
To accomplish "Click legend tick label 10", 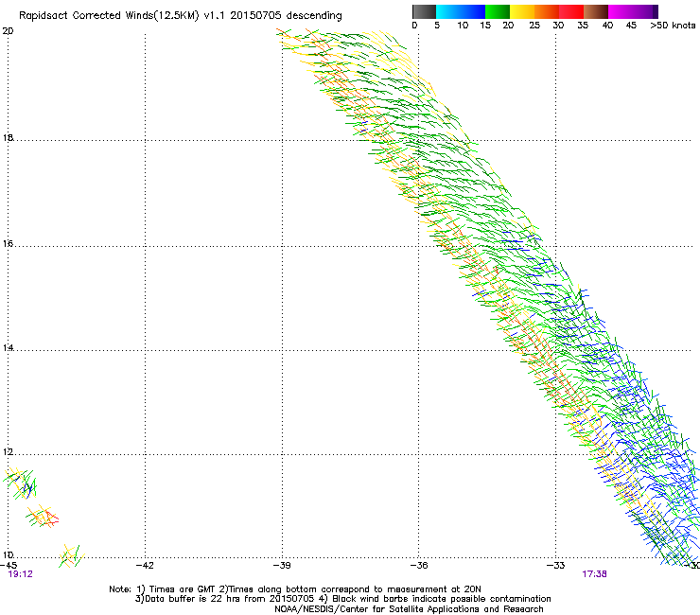I will (x=463, y=26).
